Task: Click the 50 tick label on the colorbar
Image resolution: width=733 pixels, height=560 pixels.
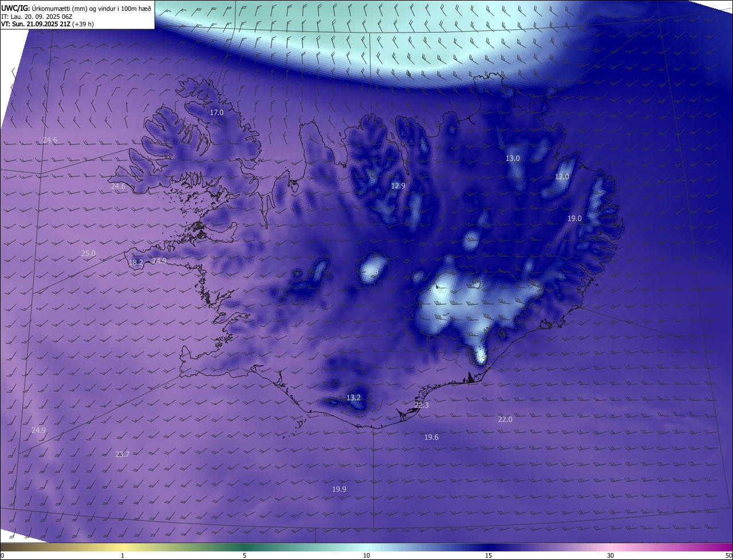Action: point(728,555)
